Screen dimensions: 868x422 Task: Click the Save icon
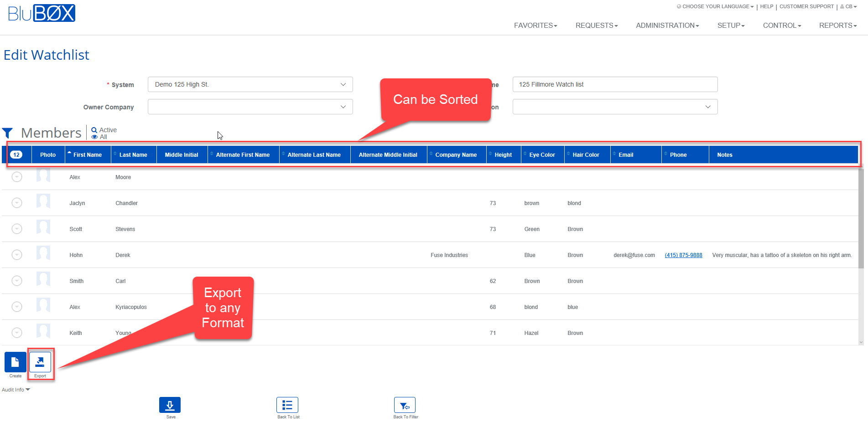(x=170, y=405)
